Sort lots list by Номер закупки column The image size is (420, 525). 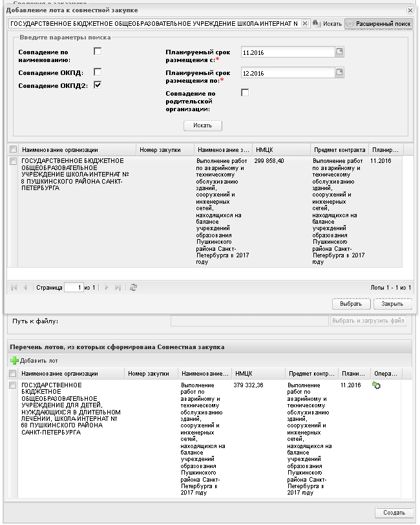(151, 373)
